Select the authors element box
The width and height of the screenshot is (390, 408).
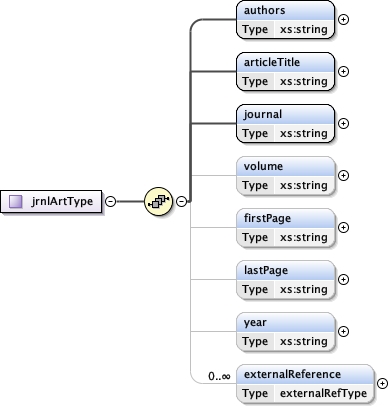285,20
